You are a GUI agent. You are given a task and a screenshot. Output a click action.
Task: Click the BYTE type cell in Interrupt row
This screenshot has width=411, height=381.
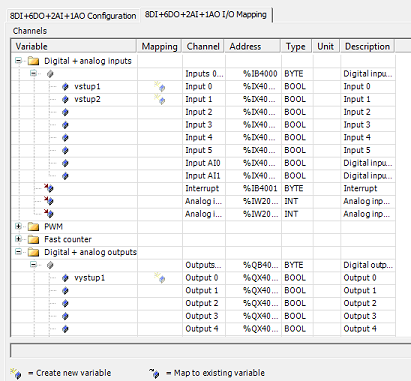[x=297, y=188]
